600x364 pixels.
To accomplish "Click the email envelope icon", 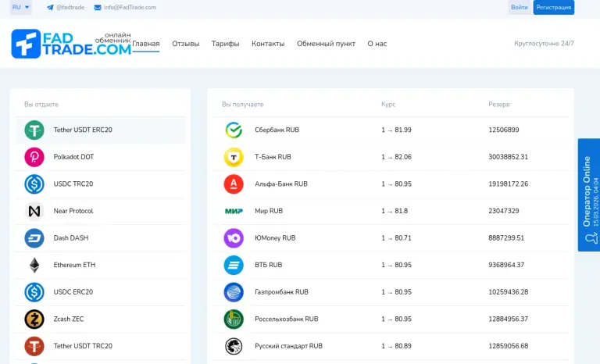I will click(x=98, y=7).
